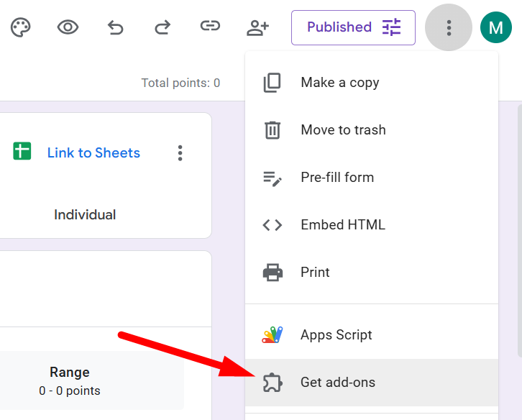Open responses three-dot options menu
522x420 pixels.
[180, 152]
